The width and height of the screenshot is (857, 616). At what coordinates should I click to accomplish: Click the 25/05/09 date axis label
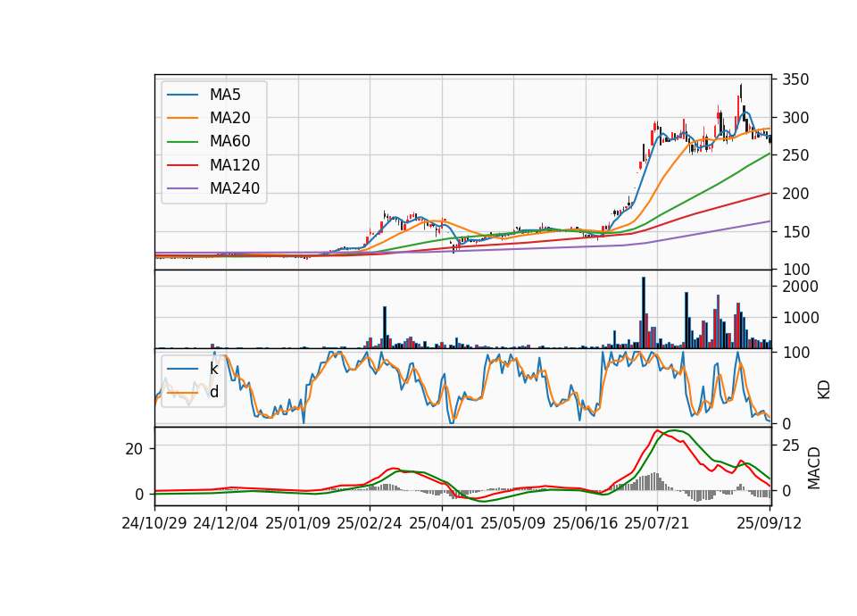[513, 523]
